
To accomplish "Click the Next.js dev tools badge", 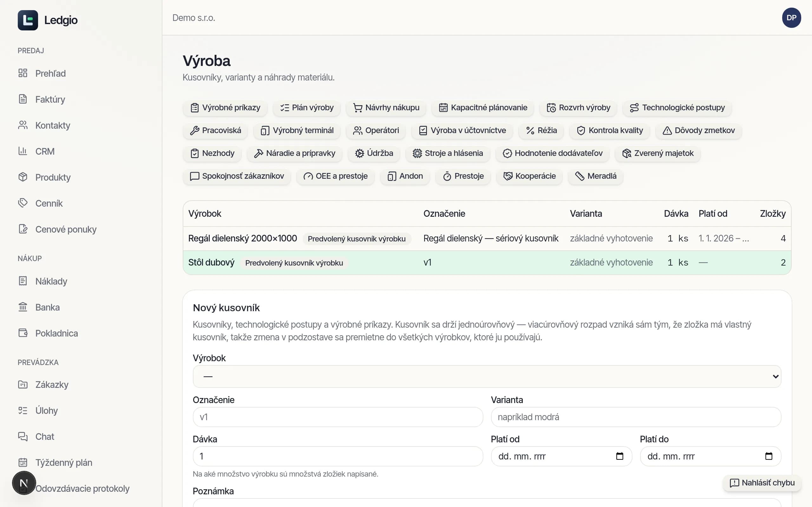I will coord(24,483).
